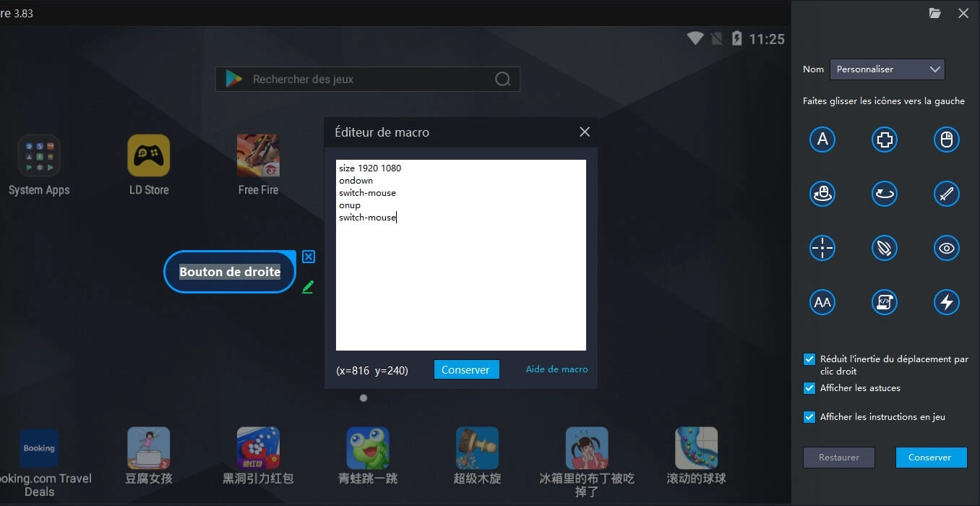Screen dimensions: 980x506
Task: Select the D-pad movement control icon
Action: [x=885, y=139]
